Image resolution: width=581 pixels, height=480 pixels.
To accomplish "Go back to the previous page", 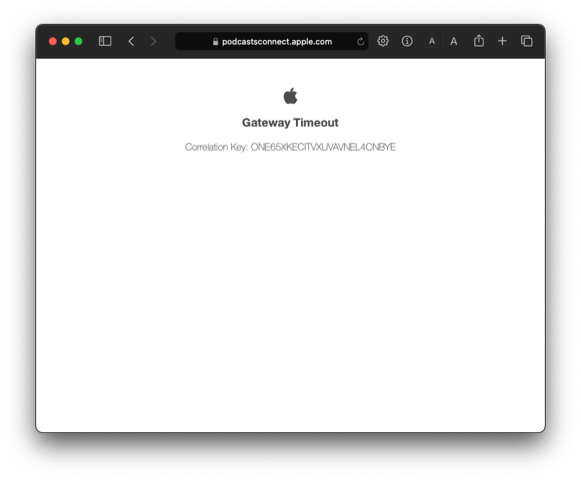I will click(131, 41).
